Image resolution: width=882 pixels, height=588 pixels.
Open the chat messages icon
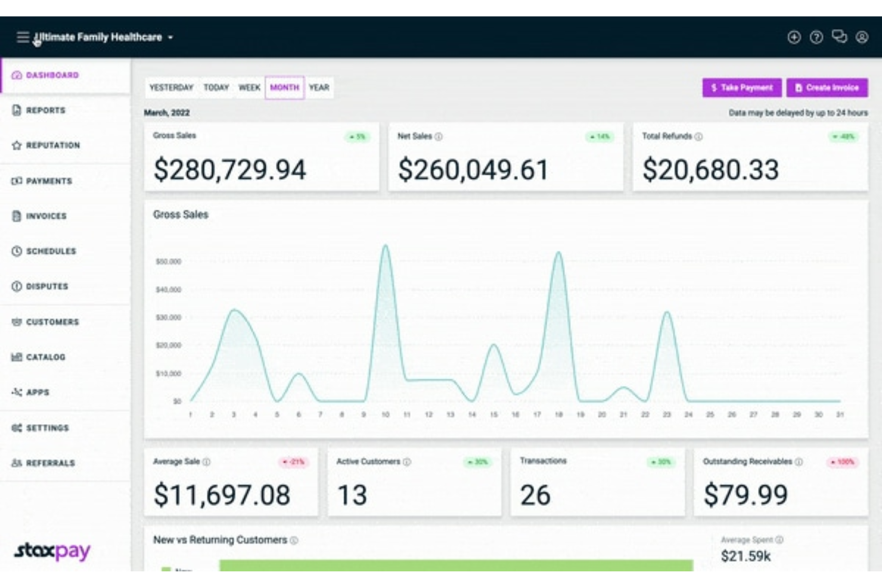[x=839, y=37]
